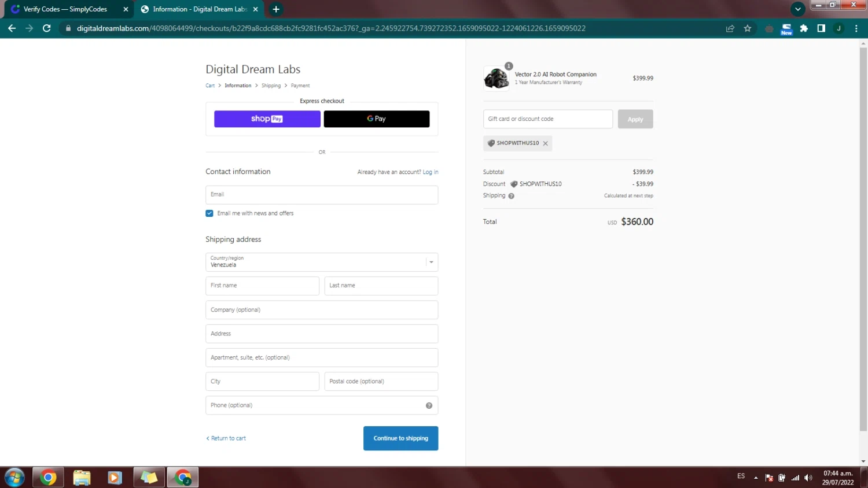The width and height of the screenshot is (868, 488).
Task: Click the City field
Action: click(x=262, y=382)
